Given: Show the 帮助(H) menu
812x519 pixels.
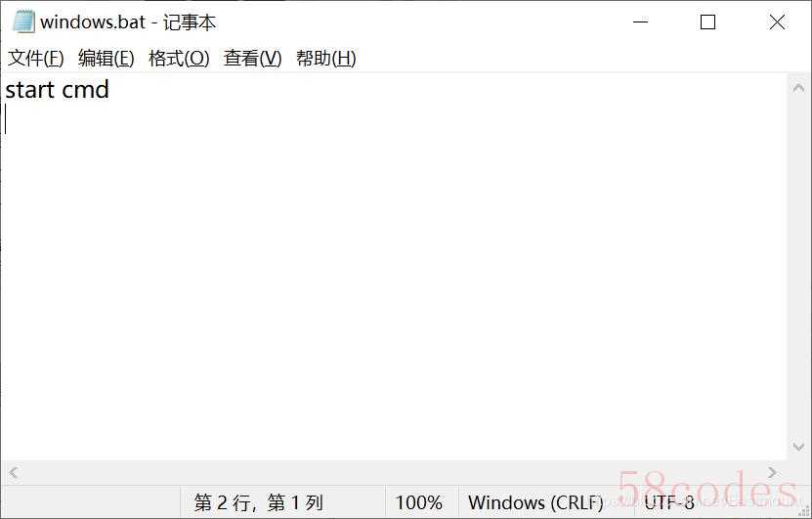Looking at the screenshot, I should coord(326,58).
